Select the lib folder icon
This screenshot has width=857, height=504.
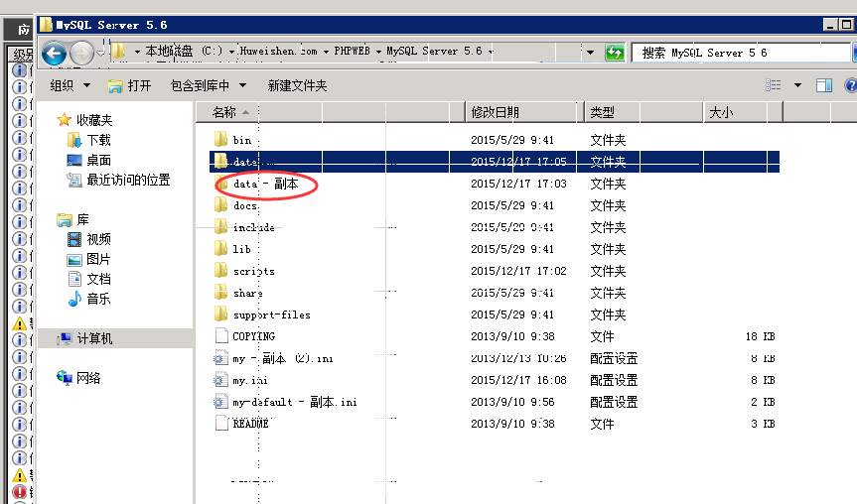coord(220,248)
